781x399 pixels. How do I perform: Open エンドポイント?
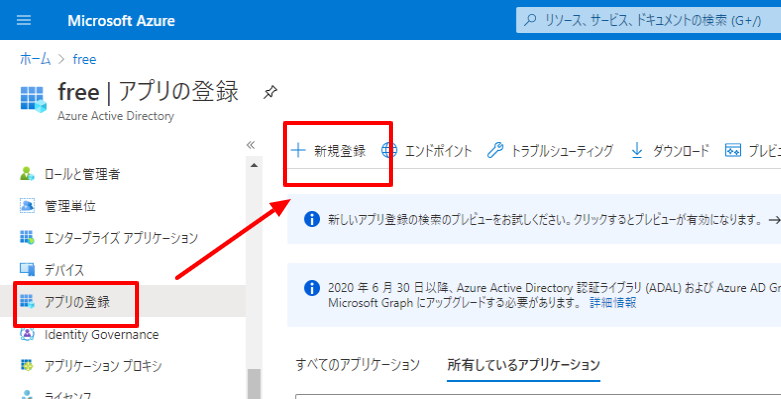(438, 150)
